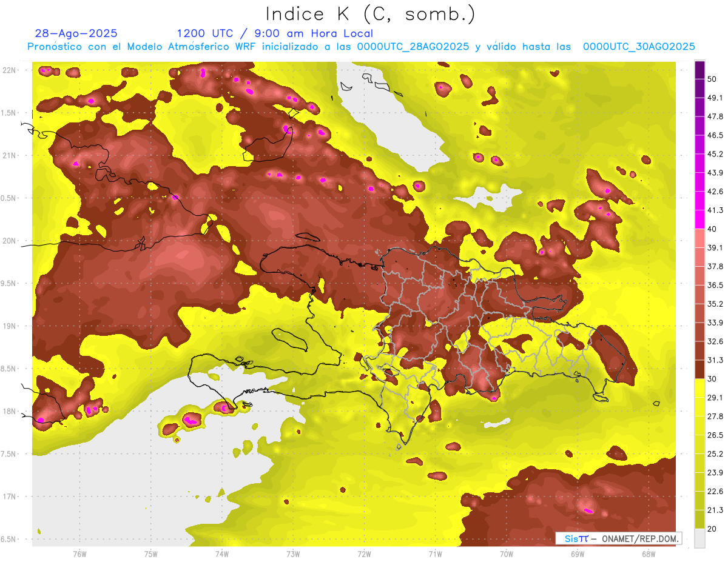The width and height of the screenshot is (728, 562).
Task: Click the '39.1' legend value
Action: coord(715,247)
